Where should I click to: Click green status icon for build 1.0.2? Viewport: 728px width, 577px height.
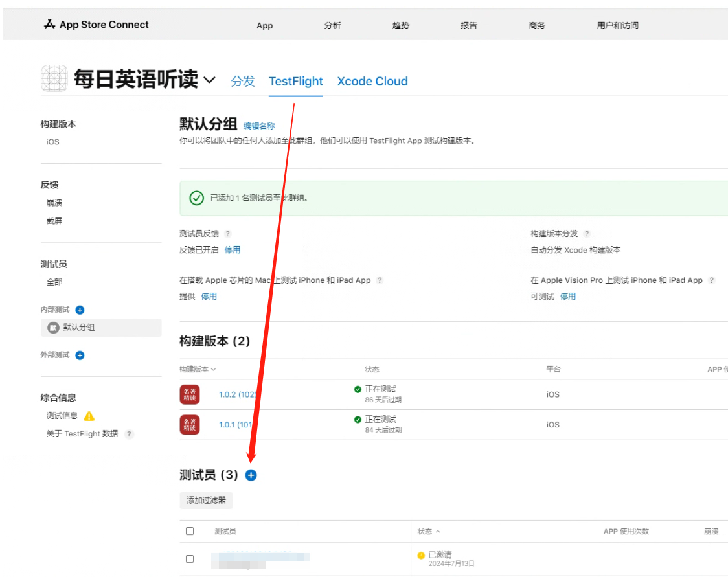[358, 389]
